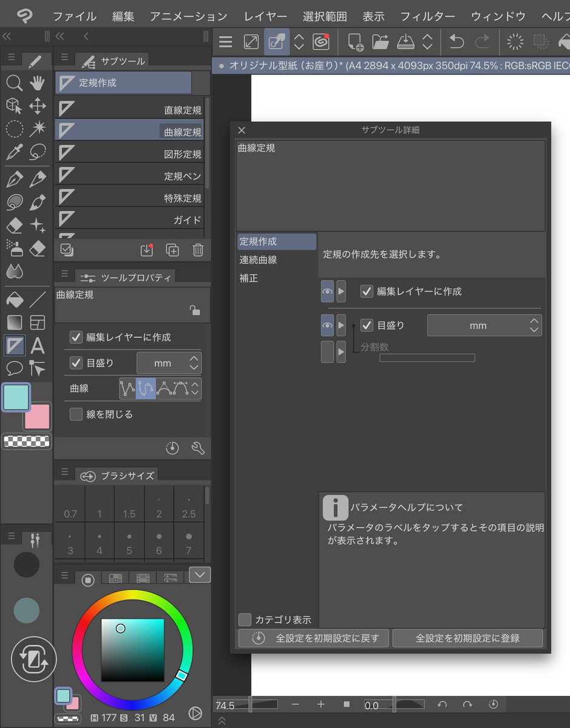This screenshot has width=570, height=728.
Task: Create new canvas from command bar
Action: click(355, 41)
